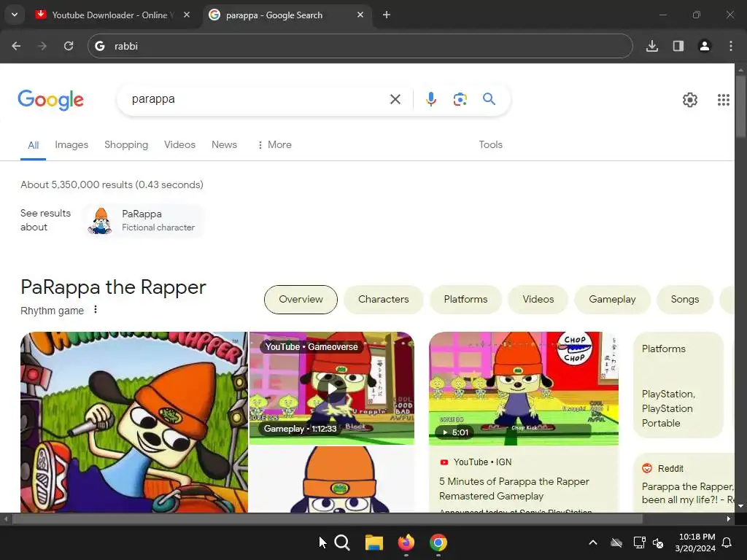Search by image with Google Lens icon
This screenshot has width=747, height=560.
click(460, 99)
